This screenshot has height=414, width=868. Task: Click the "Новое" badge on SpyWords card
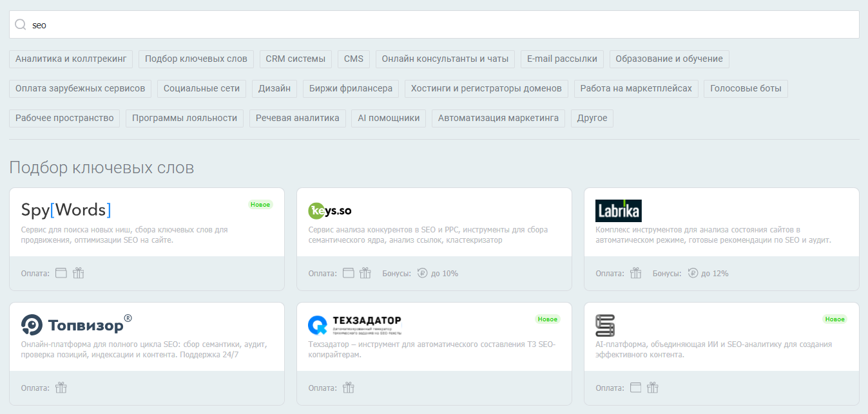(x=260, y=204)
